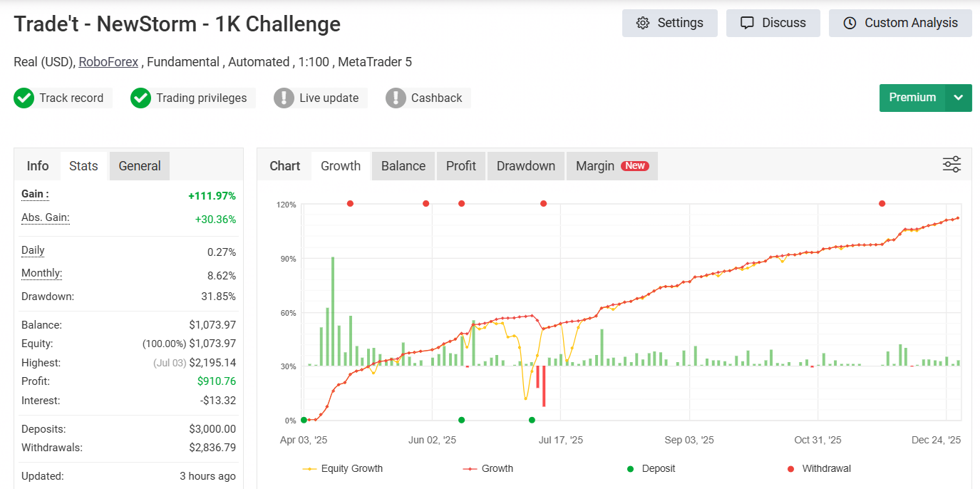Image resolution: width=980 pixels, height=489 pixels.
Task: Open the General tab
Action: [x=140, y=166]
